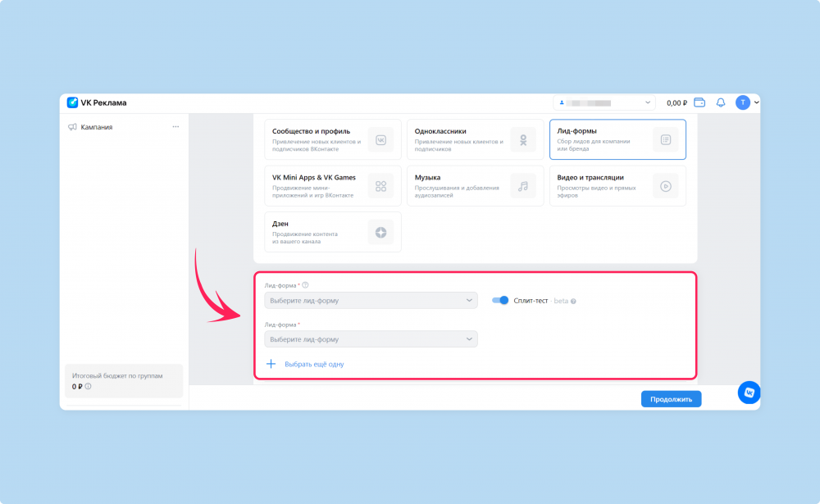Click the Лид-формы form icon
The width and height of the screenshot is (820, 504).
coord(666,139)
